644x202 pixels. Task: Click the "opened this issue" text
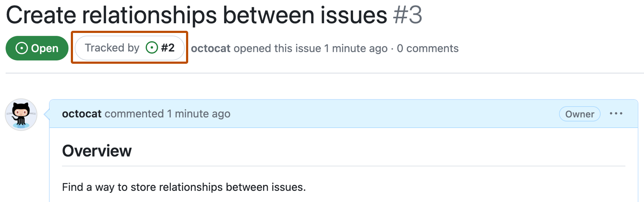pyautogui.click(x=277, y=48)
